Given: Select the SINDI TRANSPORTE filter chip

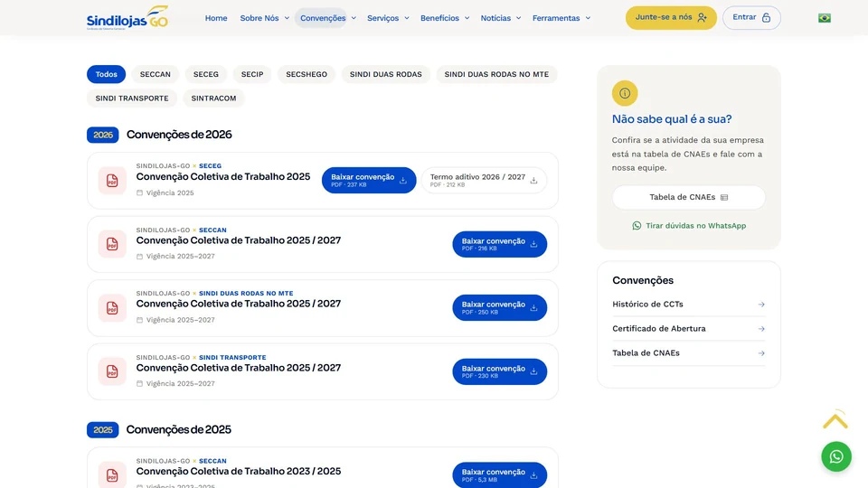Looking at the screenshot, I should 132,98.
